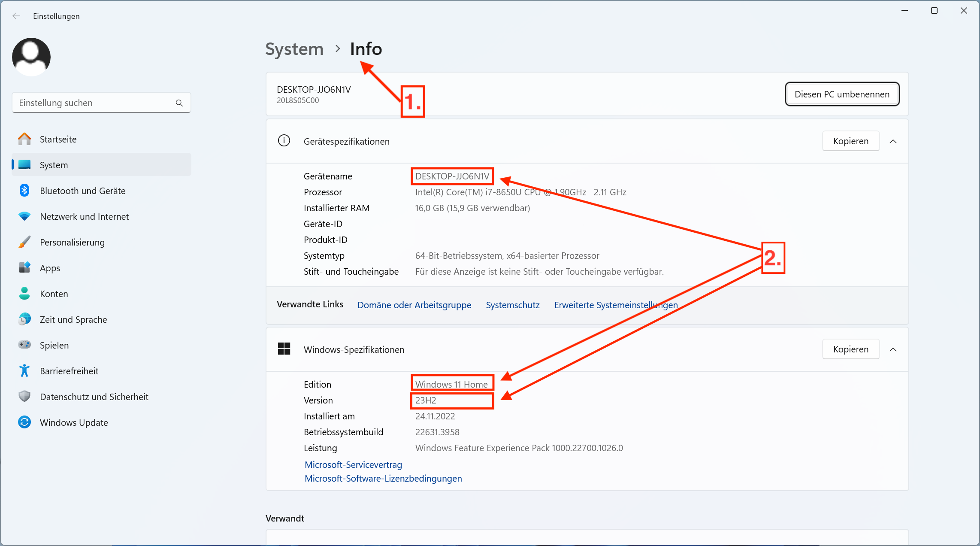Viewport: 980px width, 546px height.
Task: Open Microsoft-Software-Lizenzbedingungen link
Action: 383,478
